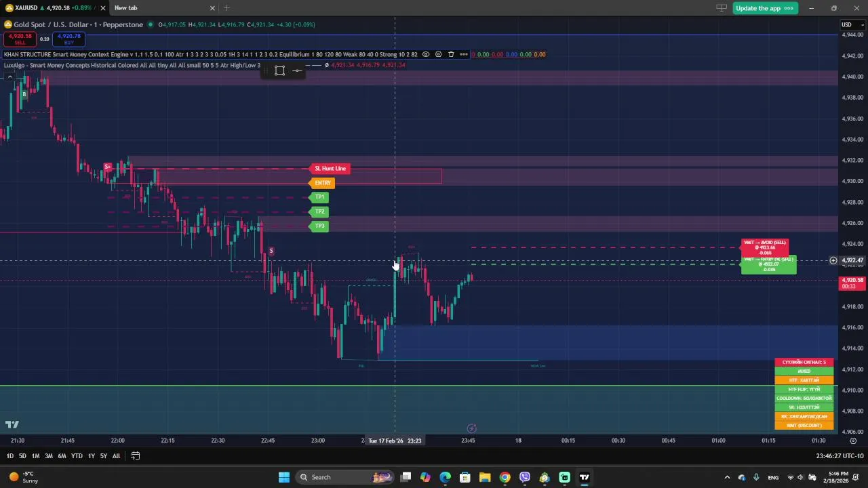Set chart range to YTD
This screenshot has width=868, height=488.
tap(77, 456)
